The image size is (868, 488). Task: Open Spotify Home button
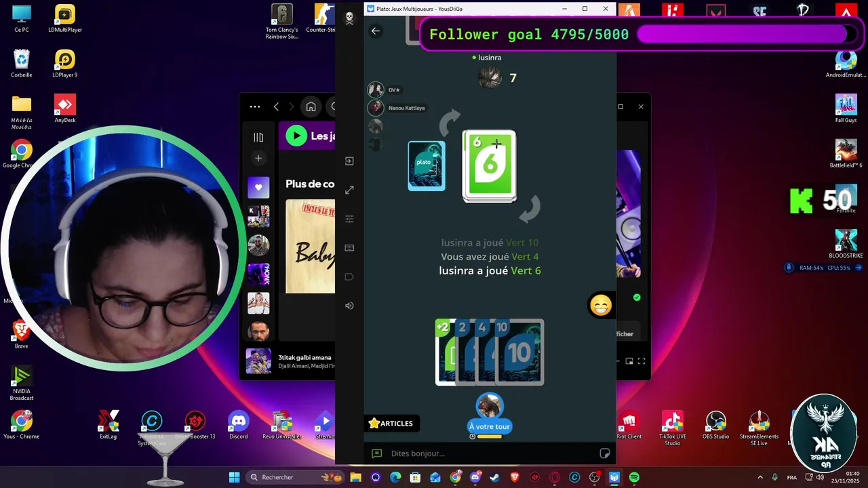point(311,106)
